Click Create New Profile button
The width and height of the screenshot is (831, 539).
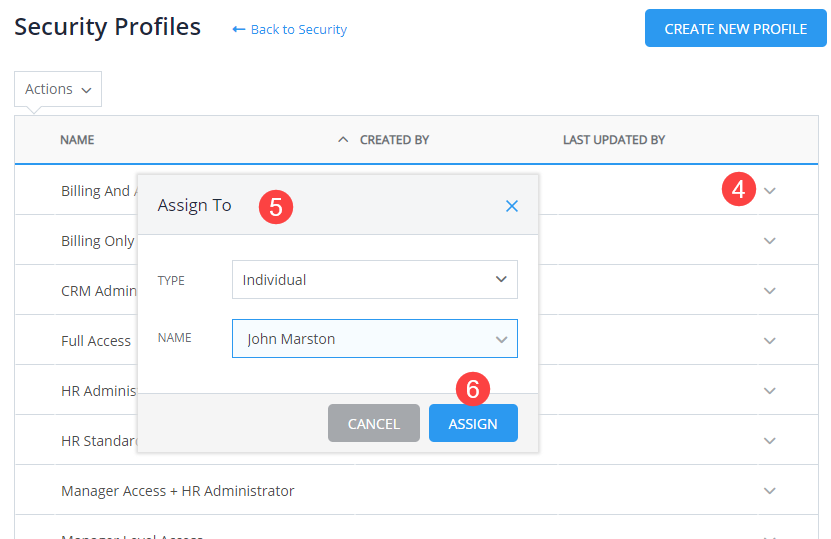point(736,28)
